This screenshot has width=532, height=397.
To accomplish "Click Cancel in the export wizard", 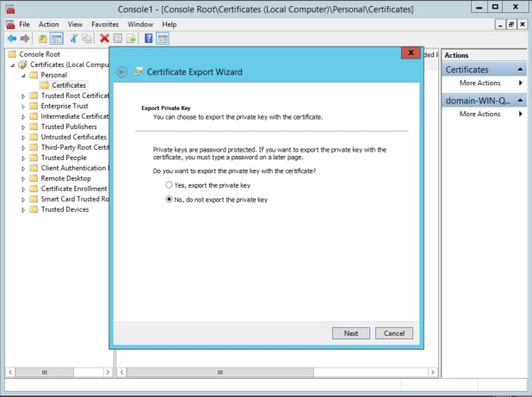I will coord(394,333).
